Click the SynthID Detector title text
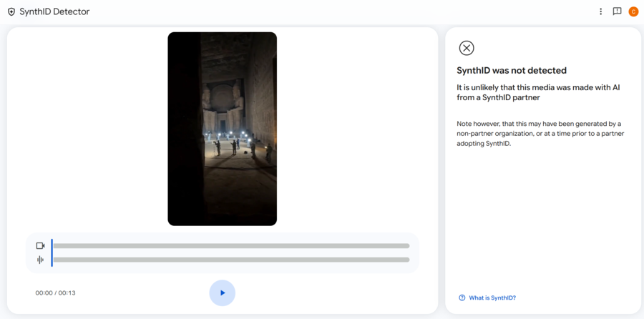 coord(54,11)
